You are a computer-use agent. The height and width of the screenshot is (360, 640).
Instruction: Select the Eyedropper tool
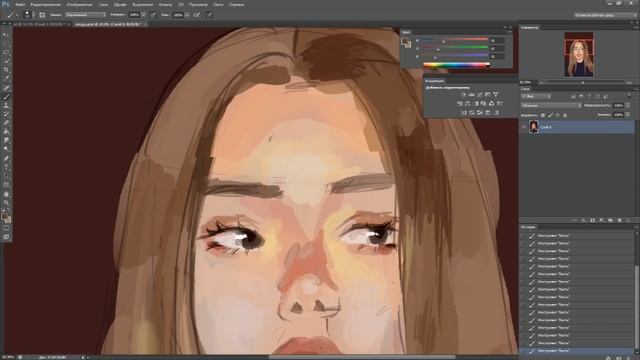(6, 78)
